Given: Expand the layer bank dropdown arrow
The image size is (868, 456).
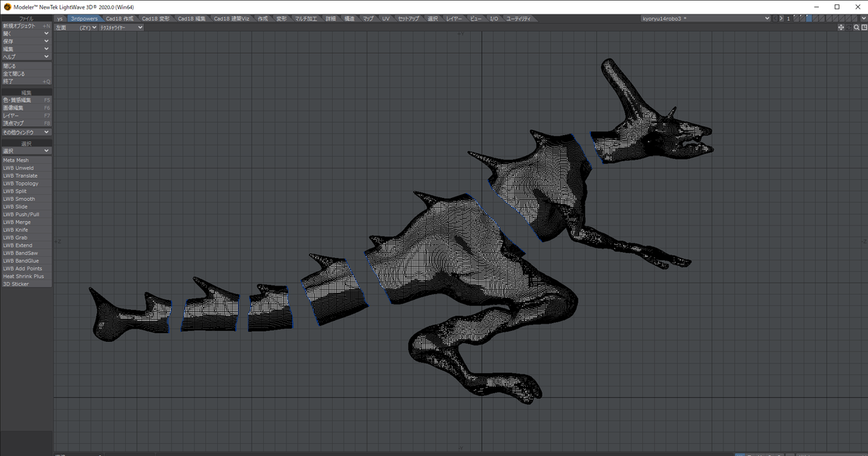Looking at the screenshot, I should (864, 18).
